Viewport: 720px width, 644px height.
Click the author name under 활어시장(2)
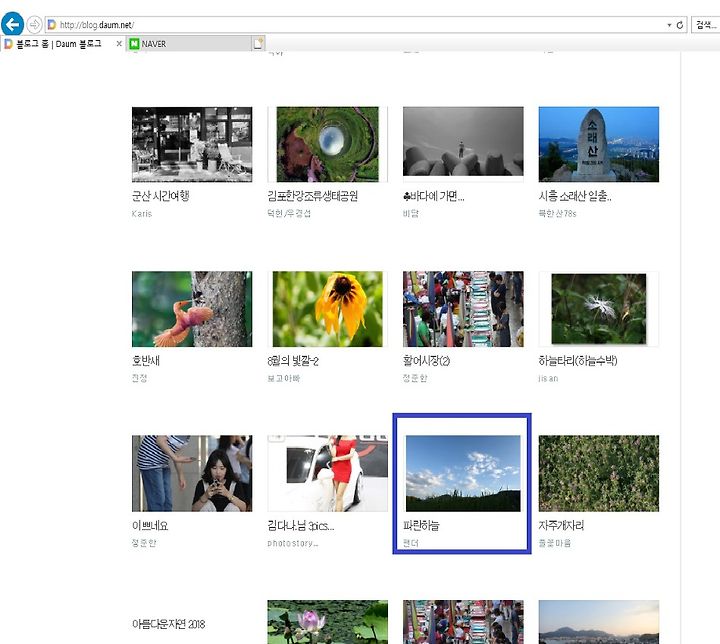[415, 378]
